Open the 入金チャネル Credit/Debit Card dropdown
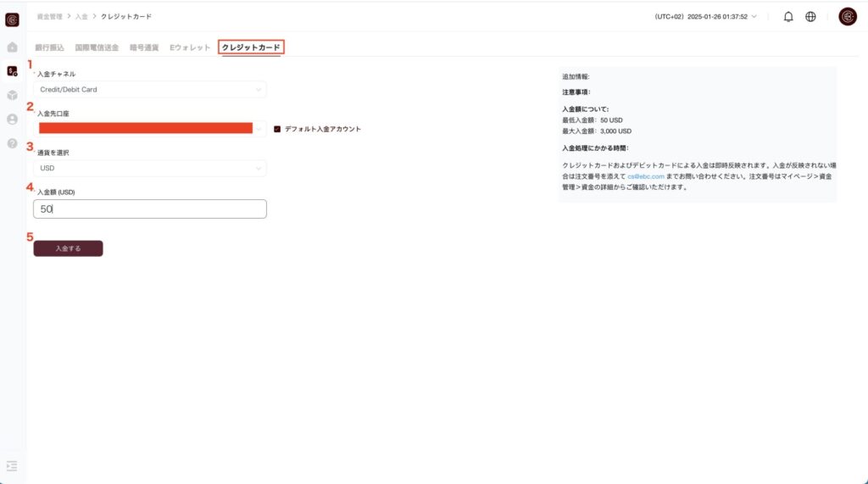868x484 pixels. [x=149, y=89]
